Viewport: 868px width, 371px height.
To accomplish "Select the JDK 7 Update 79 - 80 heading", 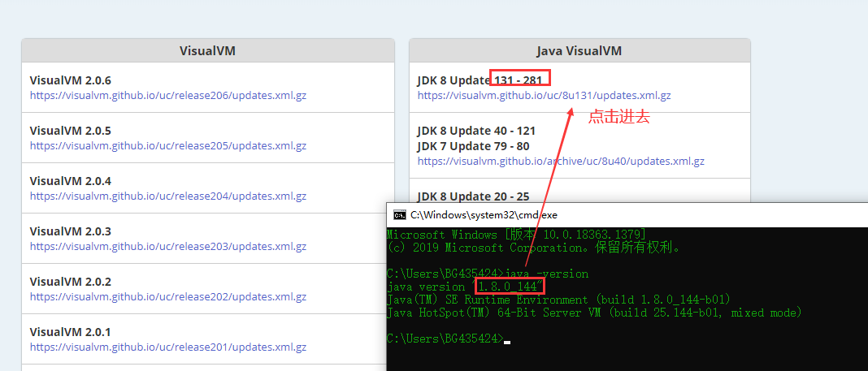I will pos(473,146).
